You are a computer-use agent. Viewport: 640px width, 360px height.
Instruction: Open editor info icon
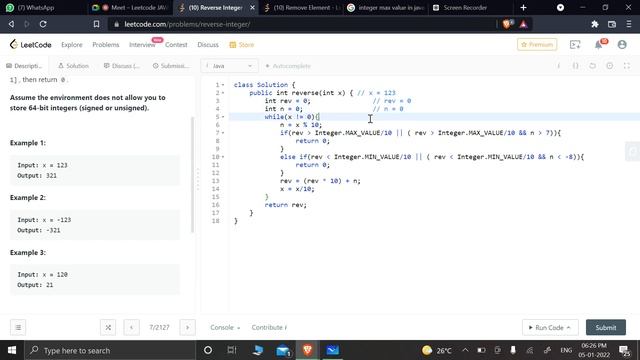(x=558, y=66)
